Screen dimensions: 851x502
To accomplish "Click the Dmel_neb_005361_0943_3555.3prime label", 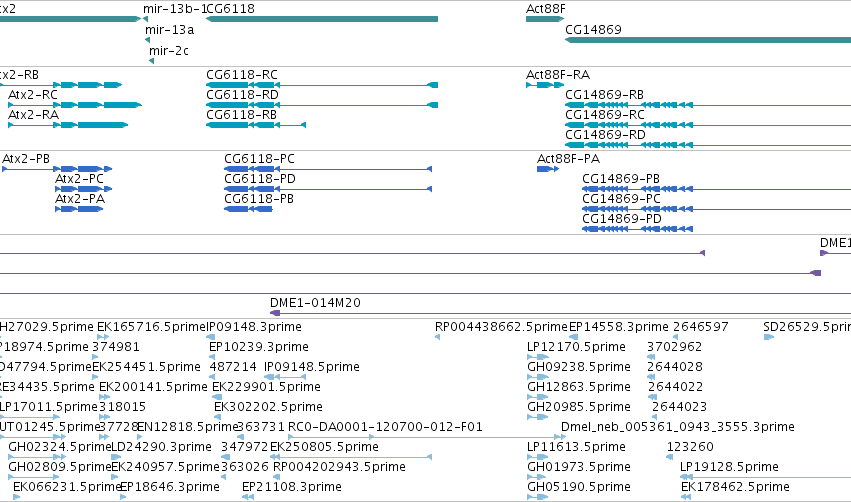I will pos(678,428).
